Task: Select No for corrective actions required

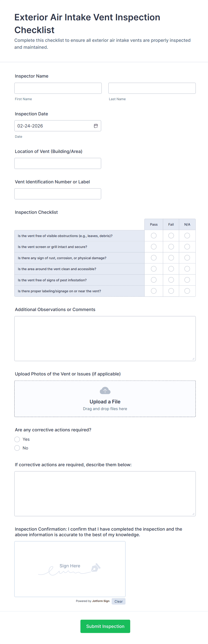Action: coord(17,448)
